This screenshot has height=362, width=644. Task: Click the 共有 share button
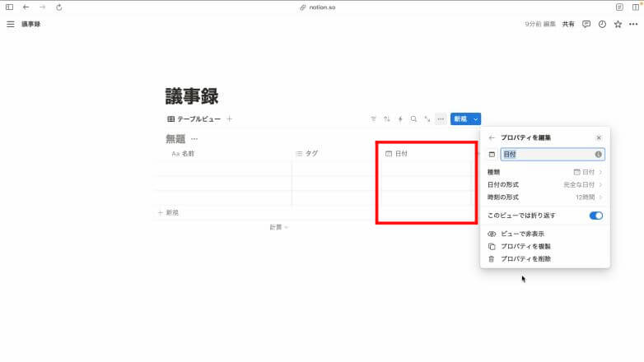click(x=568, y=24)
